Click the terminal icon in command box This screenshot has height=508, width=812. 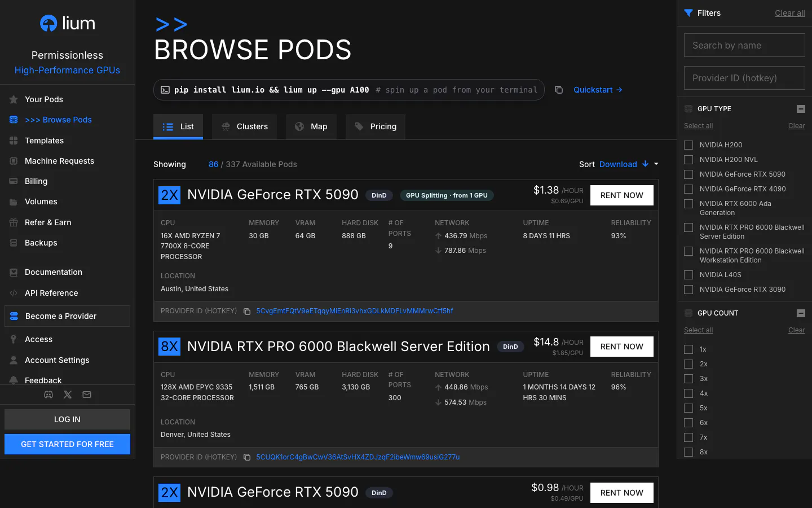[x=165, y=90]
